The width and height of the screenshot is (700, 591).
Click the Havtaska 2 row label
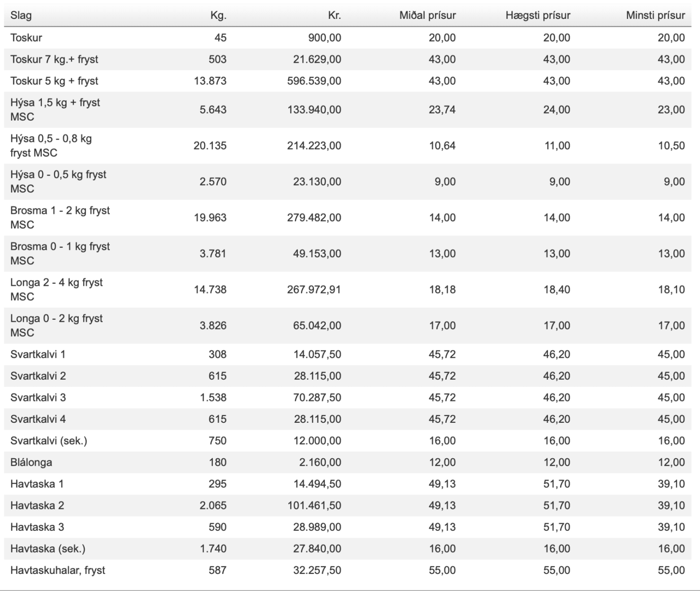(x=37, y=505)
